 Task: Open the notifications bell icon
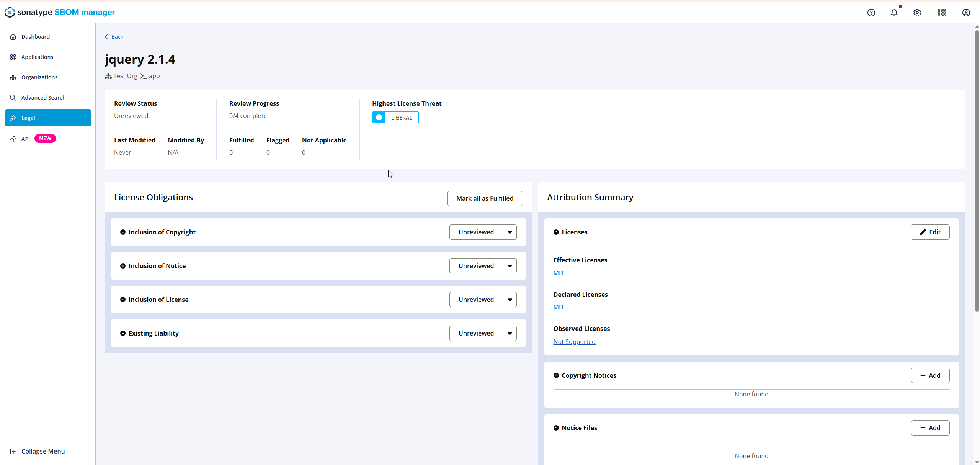pyautogui.click(x=894, y=13)
